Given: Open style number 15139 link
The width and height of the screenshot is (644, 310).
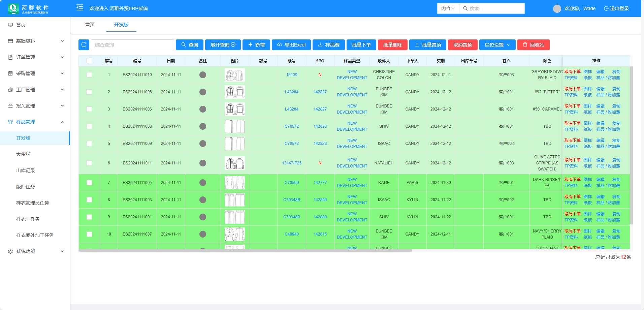Looking at the screenshot, I should [292, 75].
